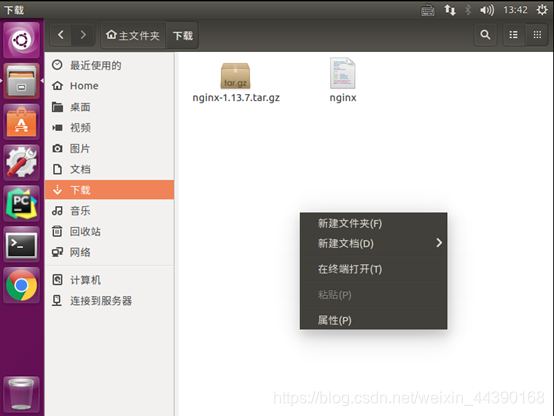Click the search magnifier icon
554x416 pixels.
click(485, 35)
